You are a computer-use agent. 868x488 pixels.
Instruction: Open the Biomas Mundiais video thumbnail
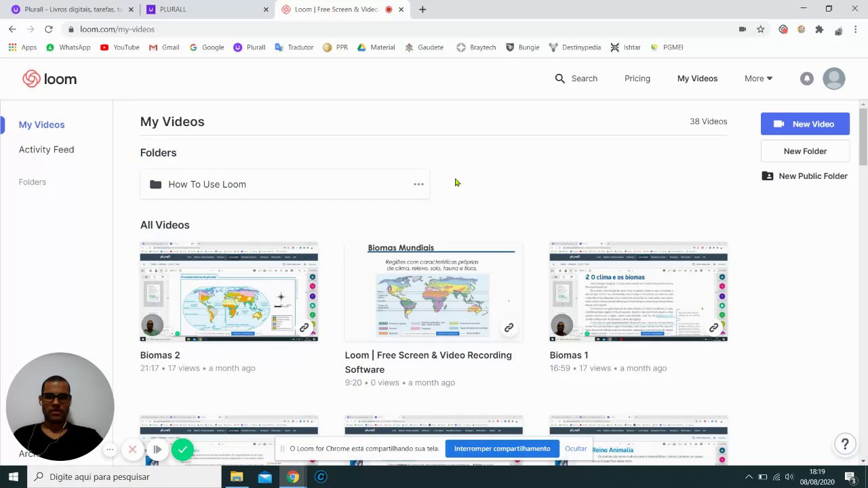434,291
